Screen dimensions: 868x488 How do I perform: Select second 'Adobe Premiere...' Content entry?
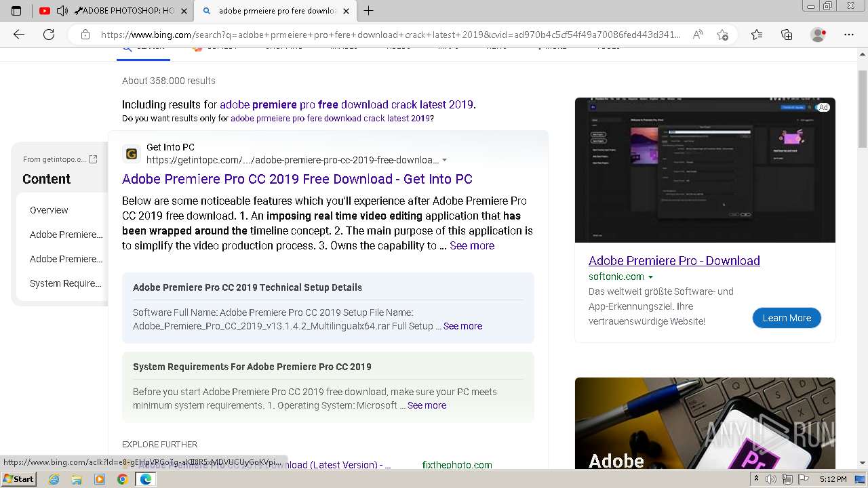tap(66, 259)
